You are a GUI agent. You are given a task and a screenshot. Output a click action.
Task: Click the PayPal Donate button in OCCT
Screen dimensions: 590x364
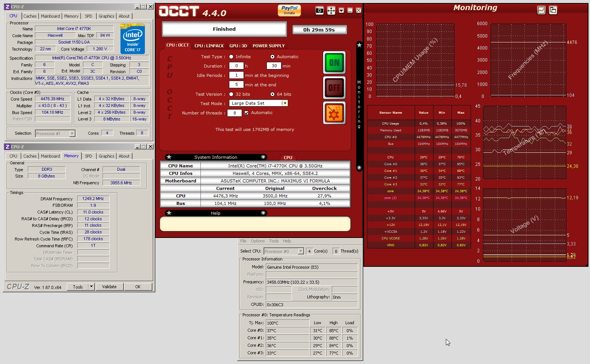point(289,10)
